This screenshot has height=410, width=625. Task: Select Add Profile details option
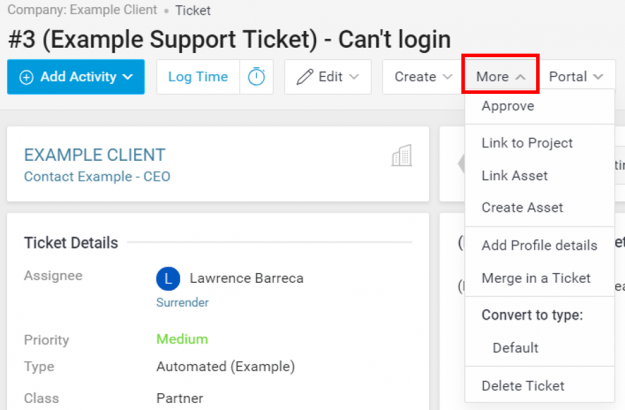click(539, 245)
